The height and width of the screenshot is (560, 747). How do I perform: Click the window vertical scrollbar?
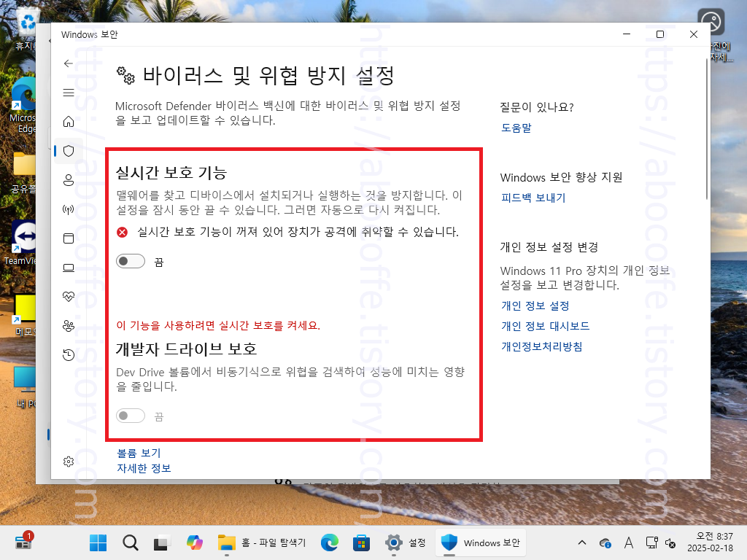[x=706, y=128]
